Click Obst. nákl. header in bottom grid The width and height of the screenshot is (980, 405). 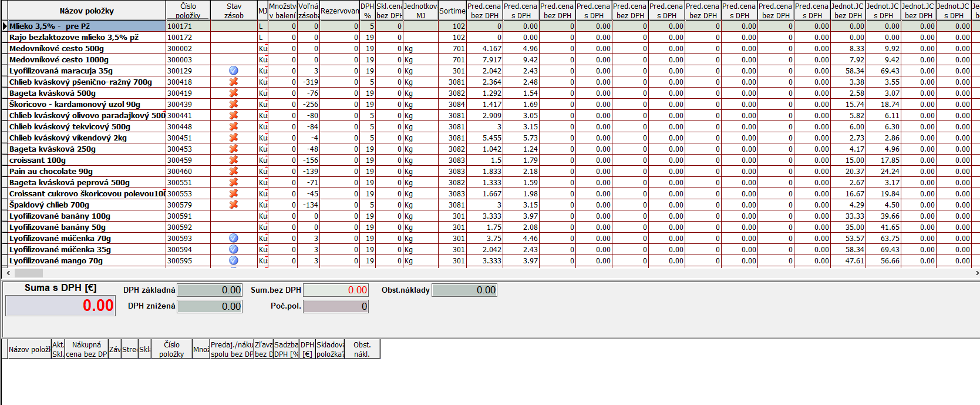pyautogui.click(x=362, y=349)
